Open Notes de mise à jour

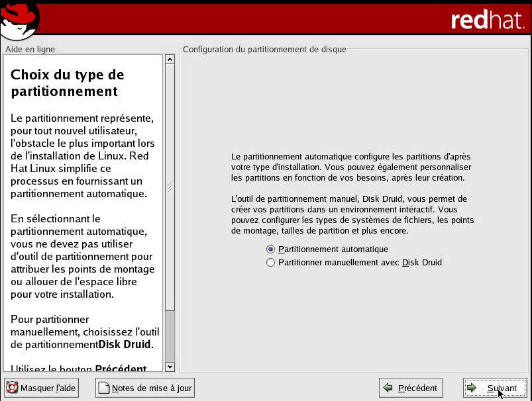145,388
